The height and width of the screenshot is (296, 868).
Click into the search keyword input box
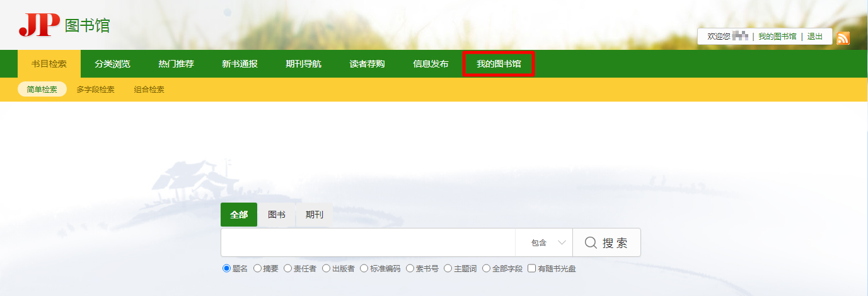(x=367, y=243)
